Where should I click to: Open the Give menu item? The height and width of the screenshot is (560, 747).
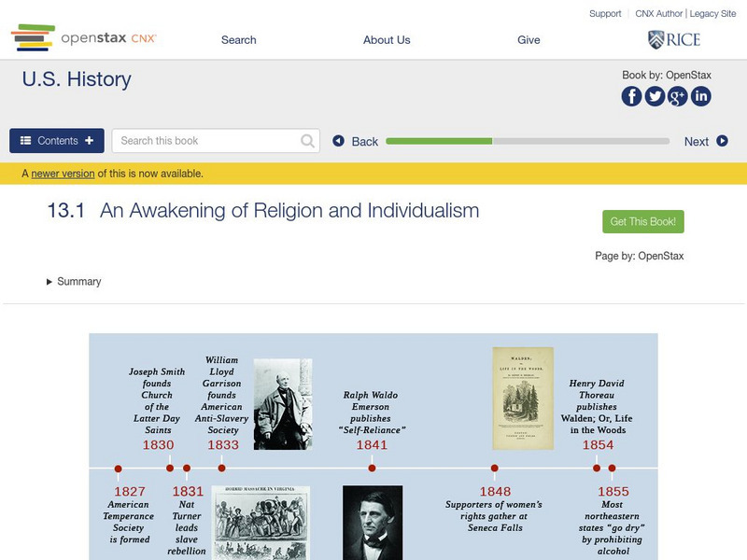tap(529, 40)
